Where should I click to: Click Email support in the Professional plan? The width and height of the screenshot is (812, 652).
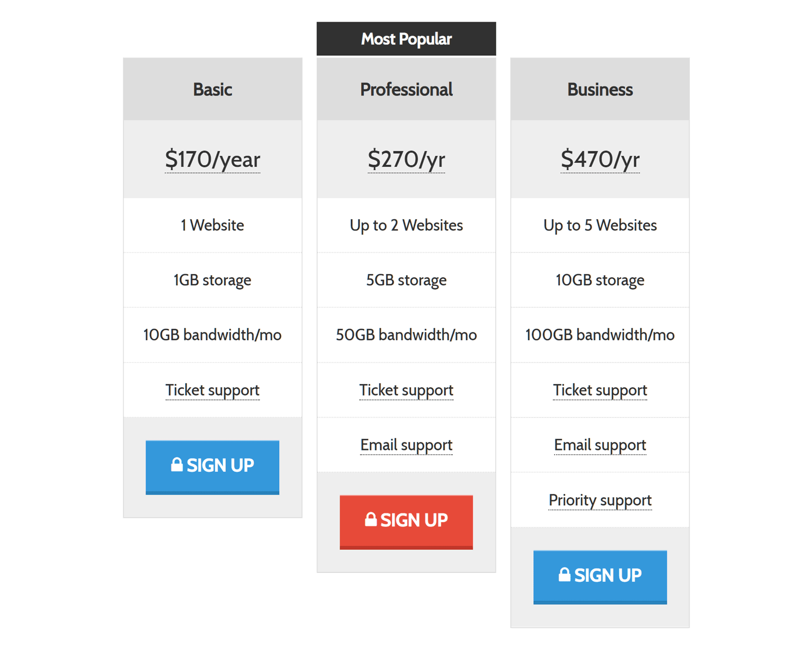click(x=406, y=445)
